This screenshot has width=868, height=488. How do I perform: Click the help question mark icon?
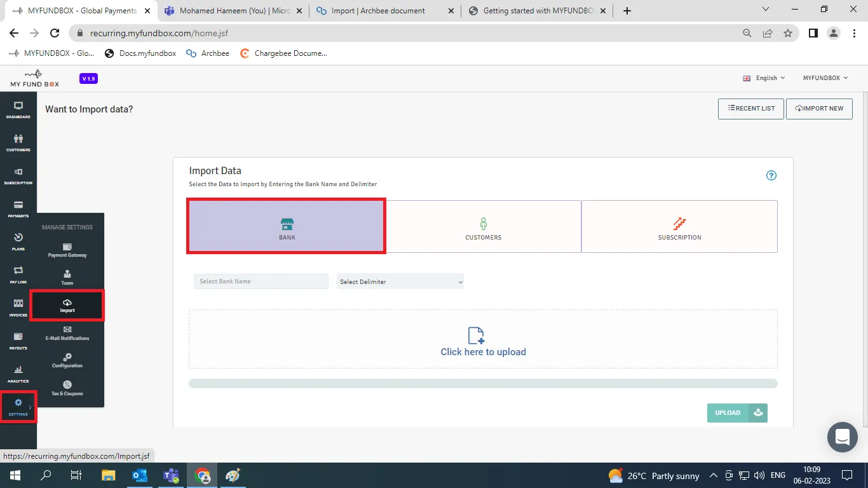(x=771, y=176)
